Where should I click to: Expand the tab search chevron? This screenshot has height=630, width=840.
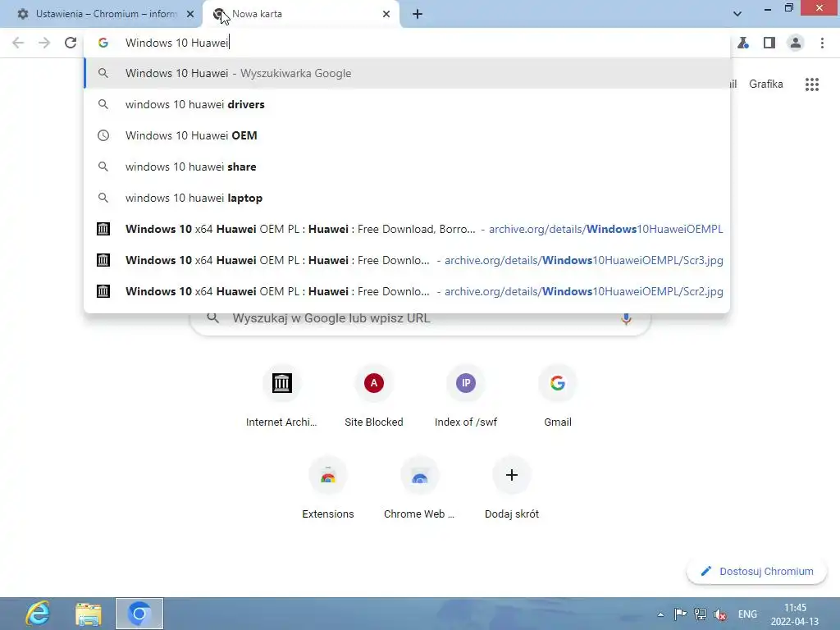pyautogui.click(x=737, y=14)
